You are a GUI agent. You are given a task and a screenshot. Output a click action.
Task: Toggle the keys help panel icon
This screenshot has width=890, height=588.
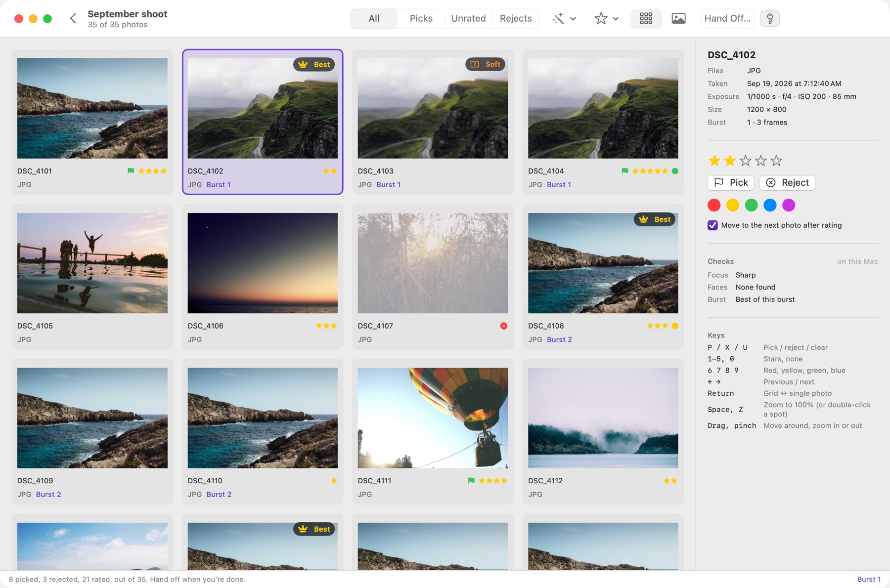click(x=770, y=19)
